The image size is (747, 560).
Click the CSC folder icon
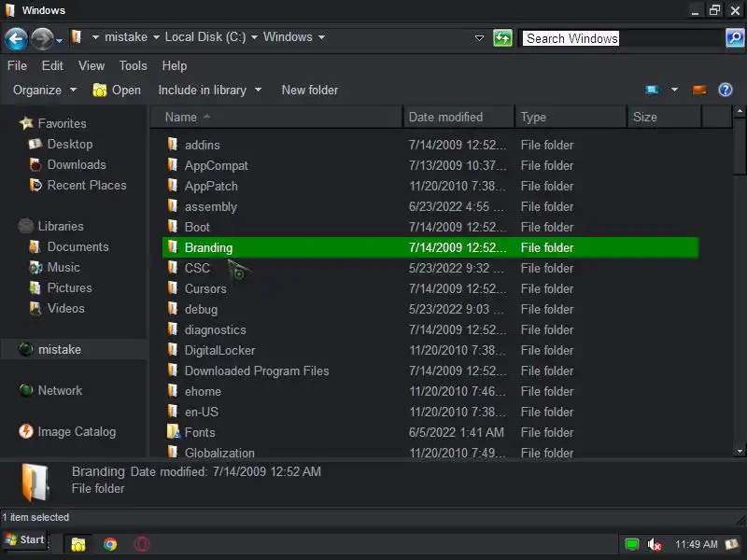point(173,267)
